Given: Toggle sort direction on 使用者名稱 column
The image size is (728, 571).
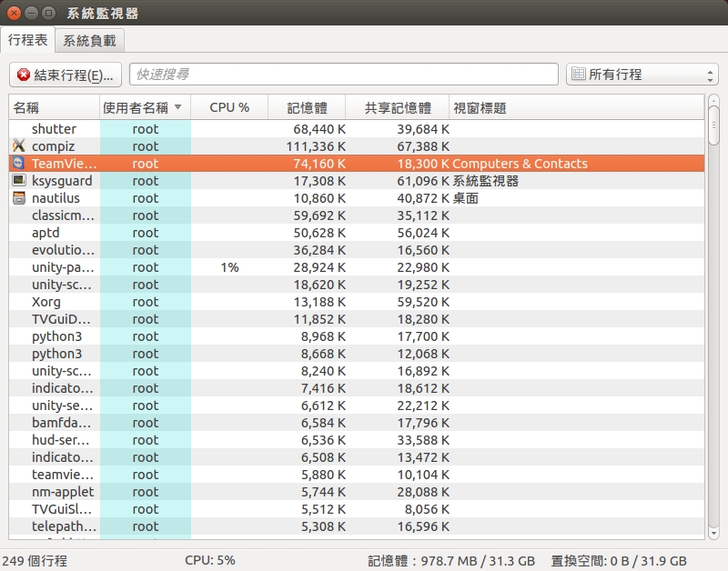Looking at the screenshot, I should 136,107.
